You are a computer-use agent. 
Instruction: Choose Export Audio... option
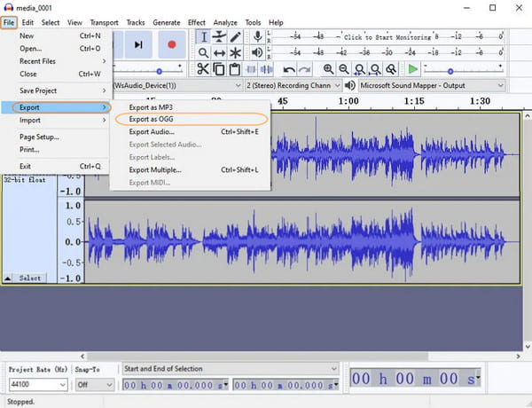point(191,131)
